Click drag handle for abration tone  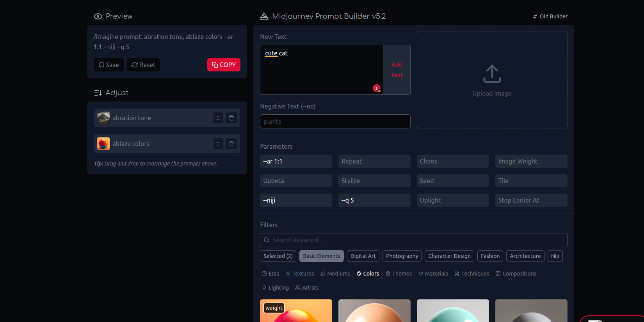point(218,118)
